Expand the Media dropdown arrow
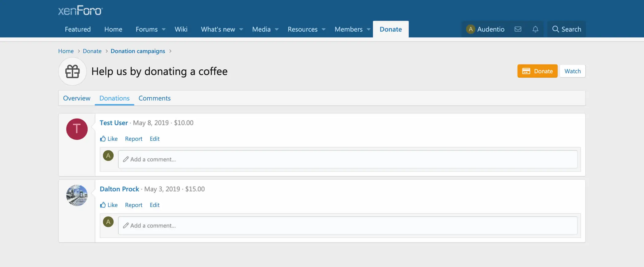The height and width of the screenshot is (267, 644). (x=277, y=29)
